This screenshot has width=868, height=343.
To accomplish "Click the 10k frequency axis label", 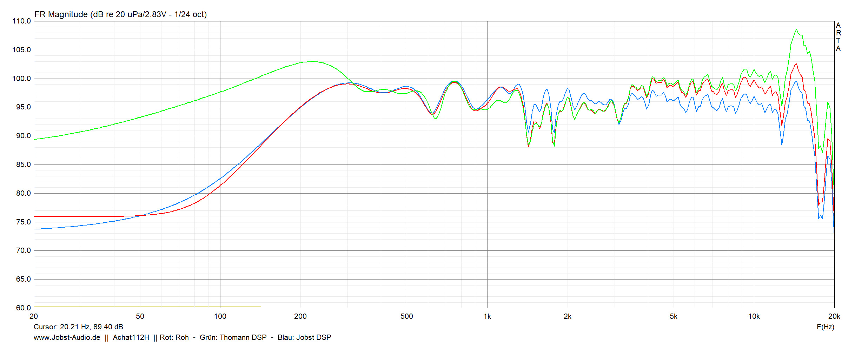I will click(754, 316).
